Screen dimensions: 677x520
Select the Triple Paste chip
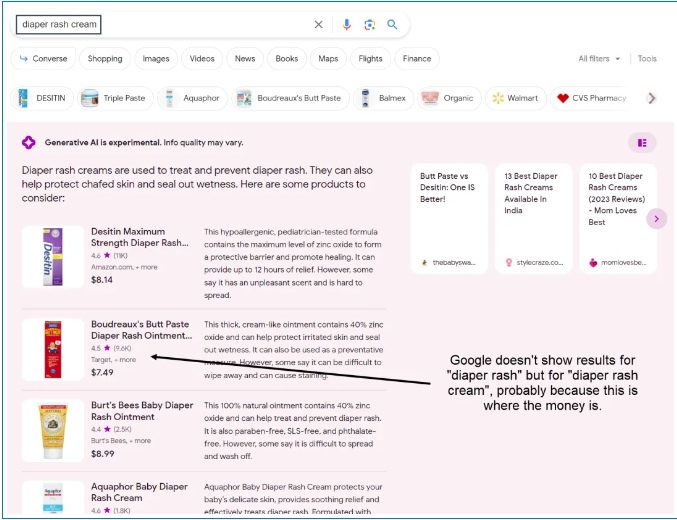tap(116, 98)
